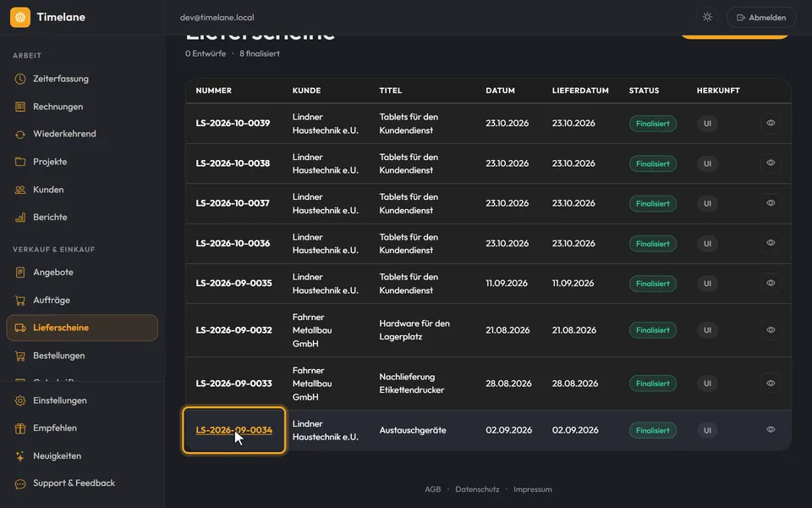
Task: Click the Abmelden logout button
Action: click(761, 17)
